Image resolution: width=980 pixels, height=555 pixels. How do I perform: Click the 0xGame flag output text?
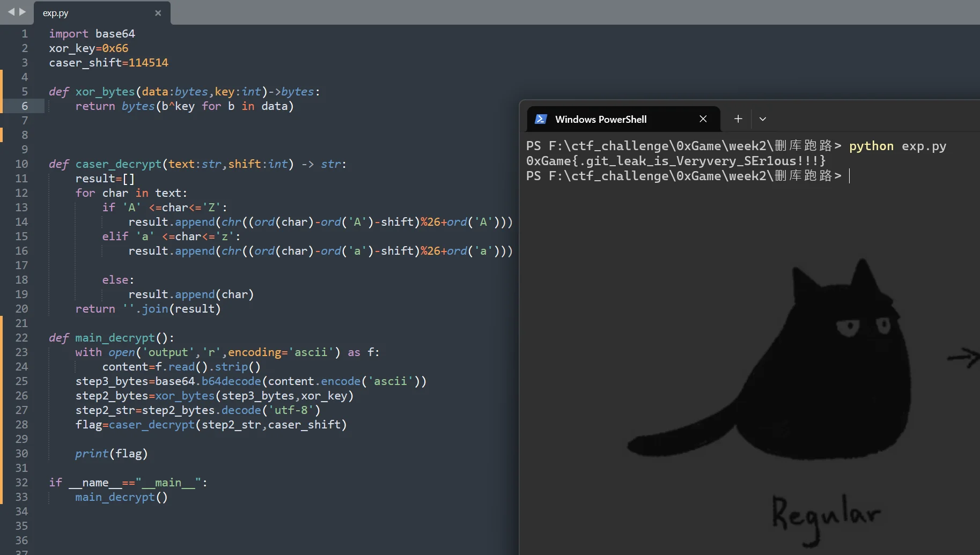(x=675, y=161)
